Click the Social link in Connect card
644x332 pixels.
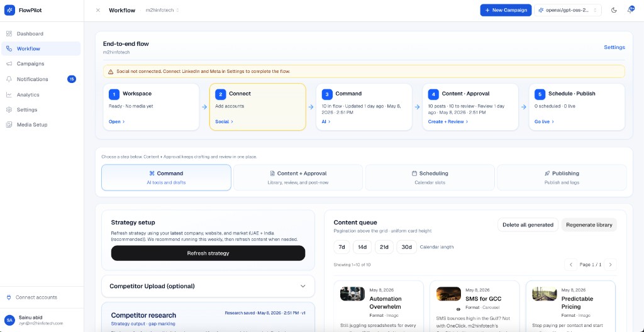pos(225,121)
